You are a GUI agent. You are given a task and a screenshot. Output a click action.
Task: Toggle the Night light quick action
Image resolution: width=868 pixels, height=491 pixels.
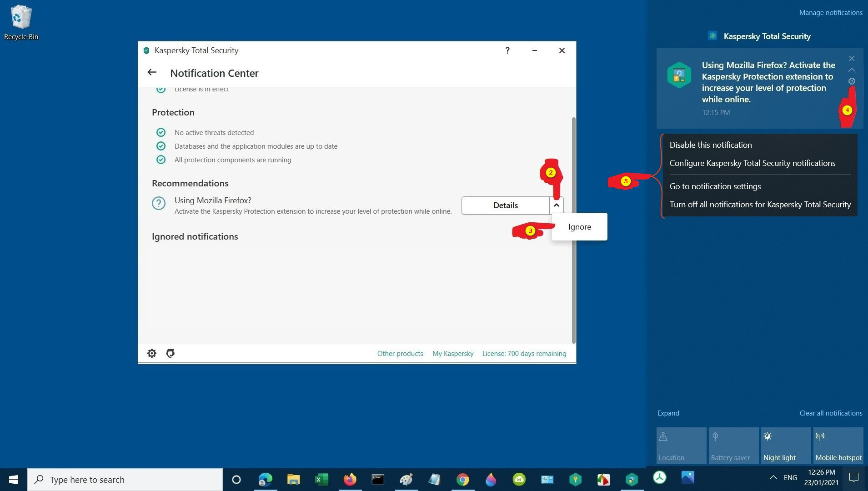[x=786, y=446]
